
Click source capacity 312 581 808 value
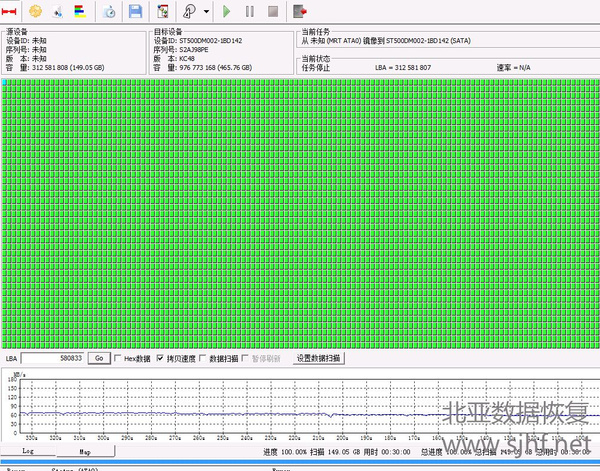[x=68, y=68]
